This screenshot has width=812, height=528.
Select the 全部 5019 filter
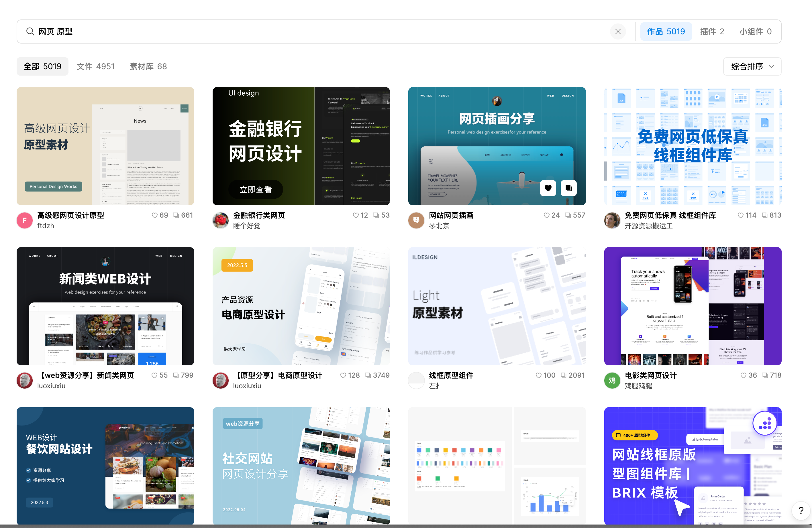42,66
